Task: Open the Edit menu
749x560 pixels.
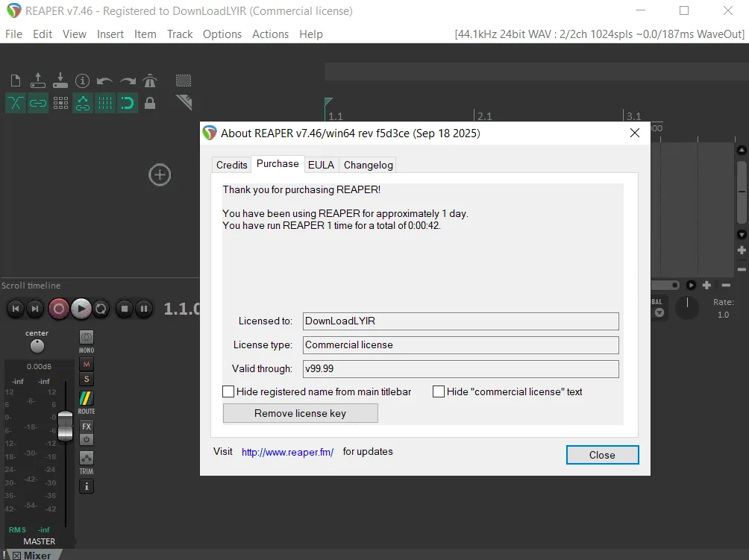Action: click(x=43, y=34)
